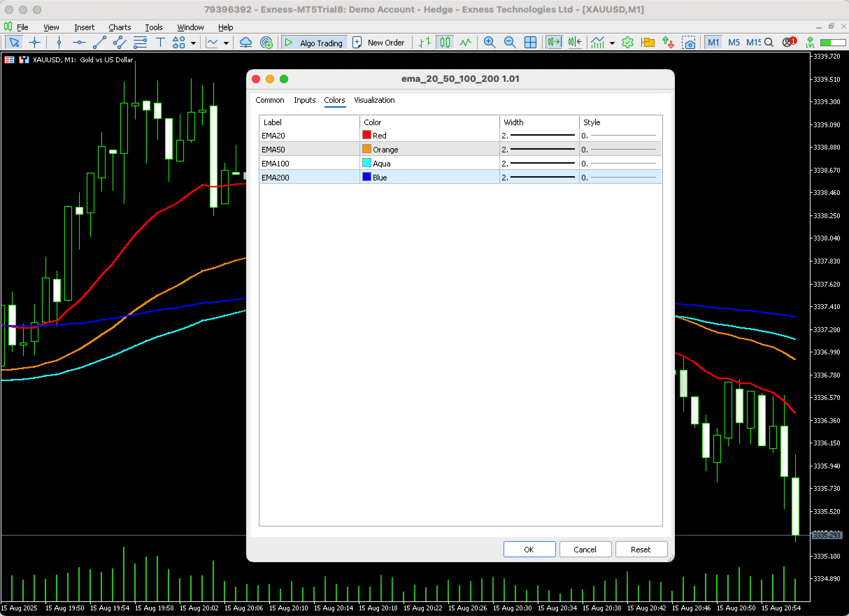Switch to M15 timeframe

[752, 43]
